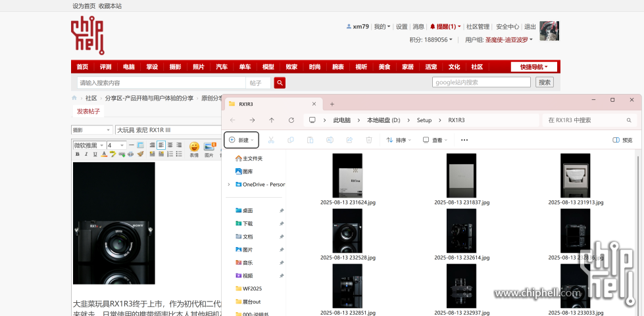Insert an ordered list in the editor

pyautogui.click(x=170, y=154)
